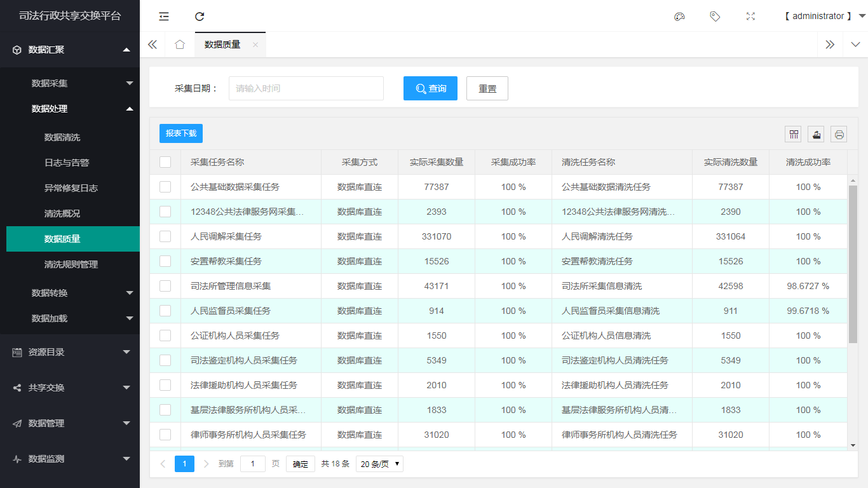868x488 pixels.
Task: Check the 公证机构人员采集任务 row checkbox
Action: [x=165, y=335]
